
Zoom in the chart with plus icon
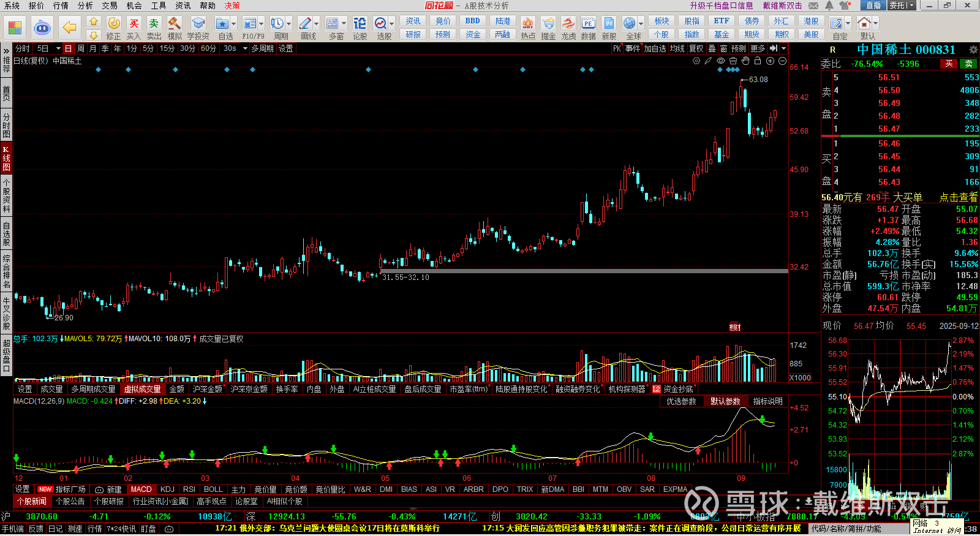tap(770, 61)
